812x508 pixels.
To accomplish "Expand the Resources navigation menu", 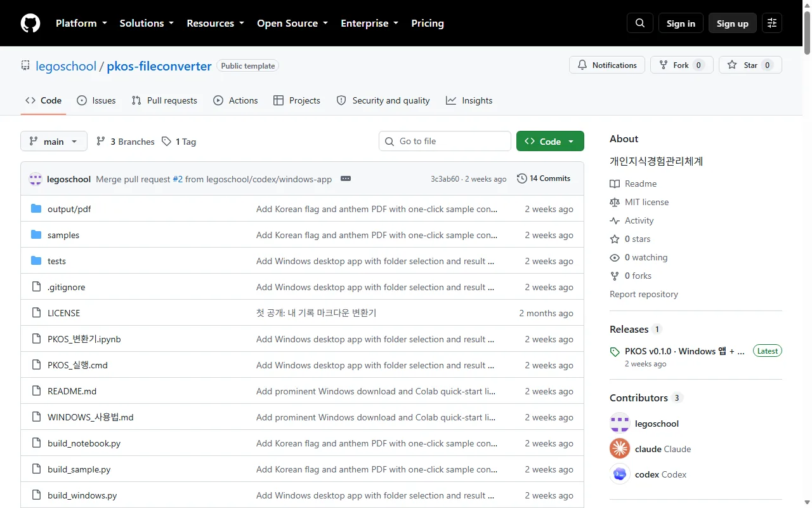I will pyautogui.click(x=215, y=23).
